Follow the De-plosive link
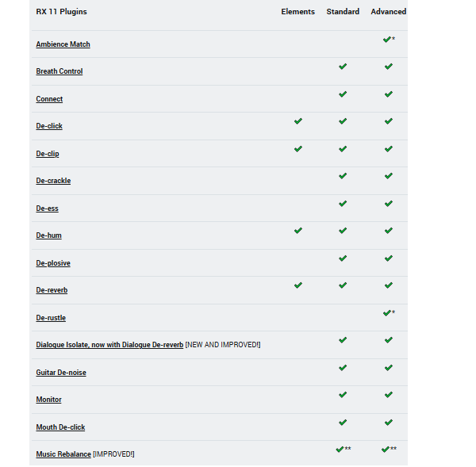The width and height of the screenshot is (476, 467). pyautogui.click(x=53, y=263)
